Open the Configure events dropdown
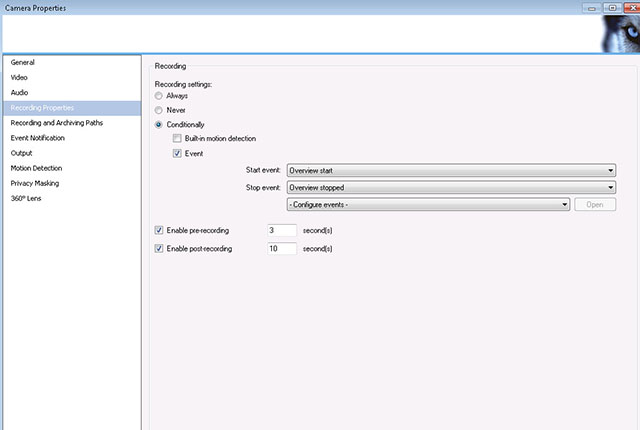 tap(428, 204)
